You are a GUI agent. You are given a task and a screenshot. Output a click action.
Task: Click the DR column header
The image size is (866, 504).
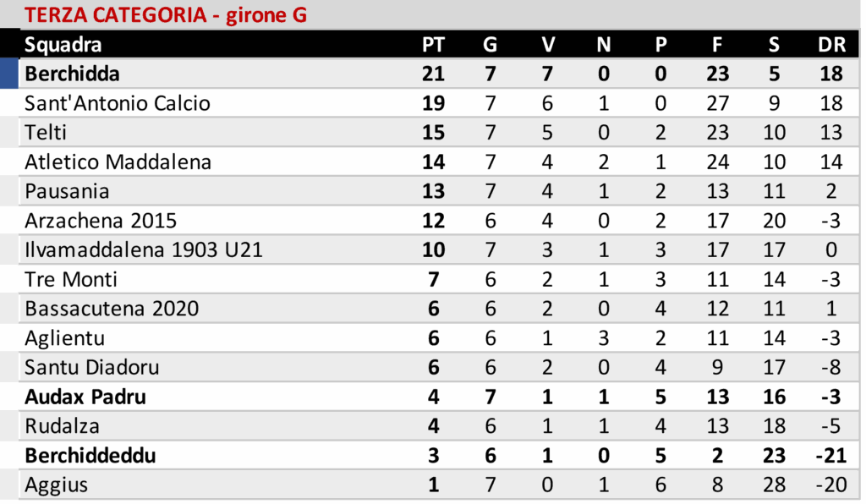[x=831, y=45]
